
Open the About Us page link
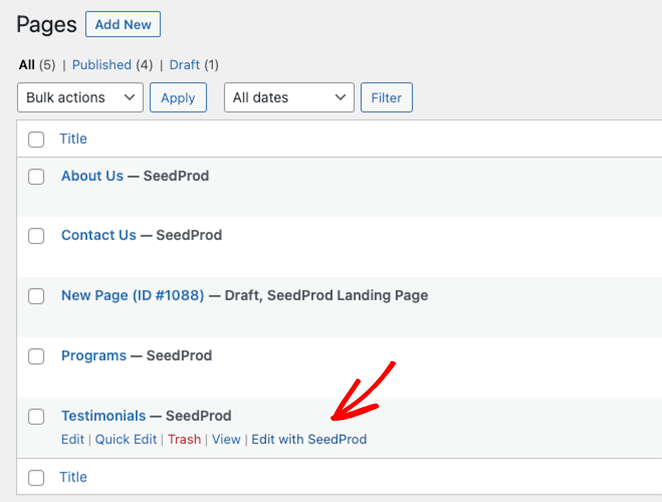point(92,176)
